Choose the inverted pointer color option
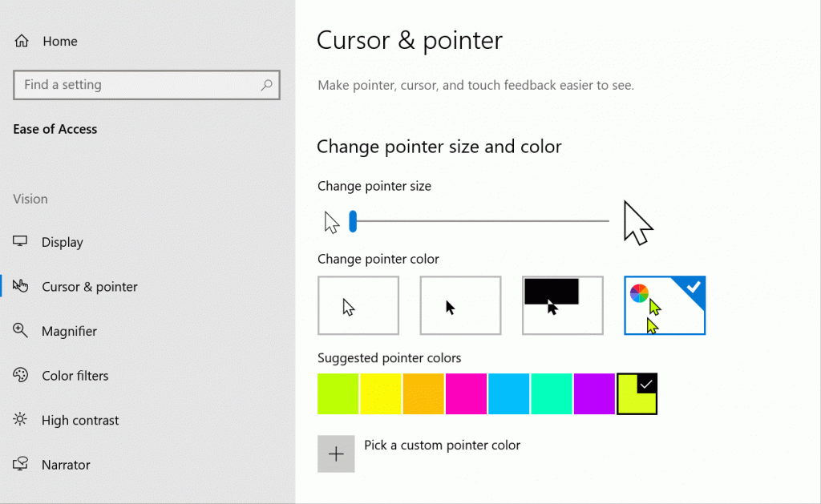Viewport: 821px width, 504px height. pyautogui.click(x=562, y=305)
